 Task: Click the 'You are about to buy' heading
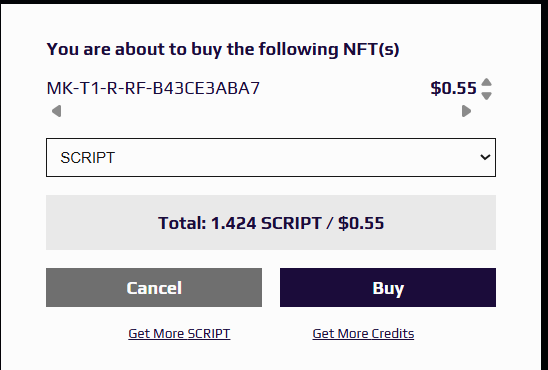223,49
